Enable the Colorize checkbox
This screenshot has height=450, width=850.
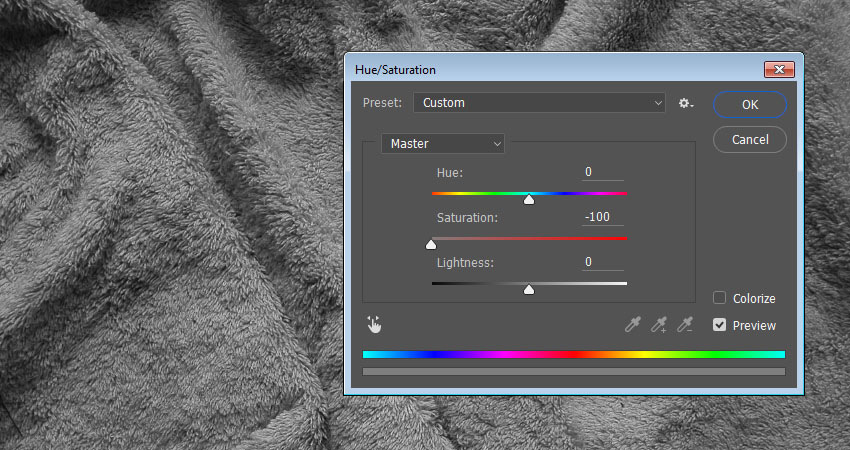[720, 298]
